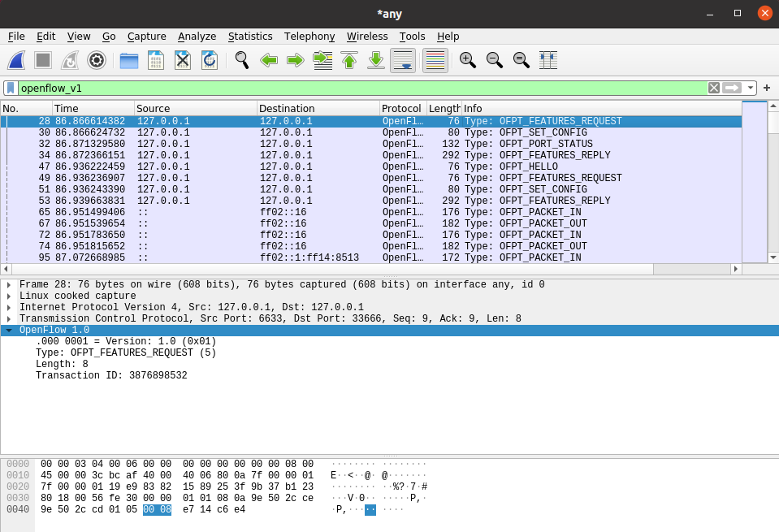This screenshot has width=779, height=532.
Task: Start capturing packets with the shark fin icon
Action: tap(17, 60)
